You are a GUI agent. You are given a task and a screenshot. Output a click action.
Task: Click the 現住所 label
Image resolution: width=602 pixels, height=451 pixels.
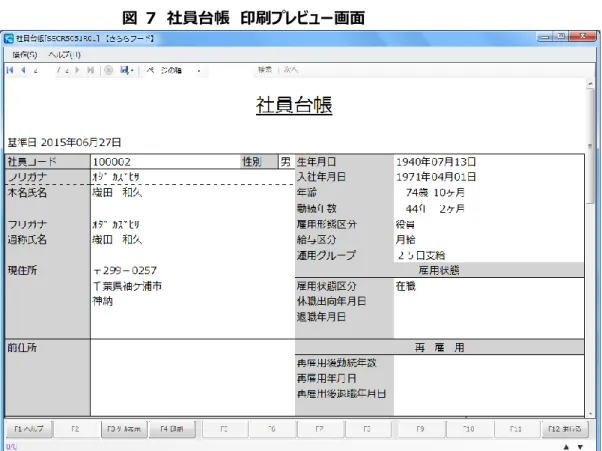22,271
